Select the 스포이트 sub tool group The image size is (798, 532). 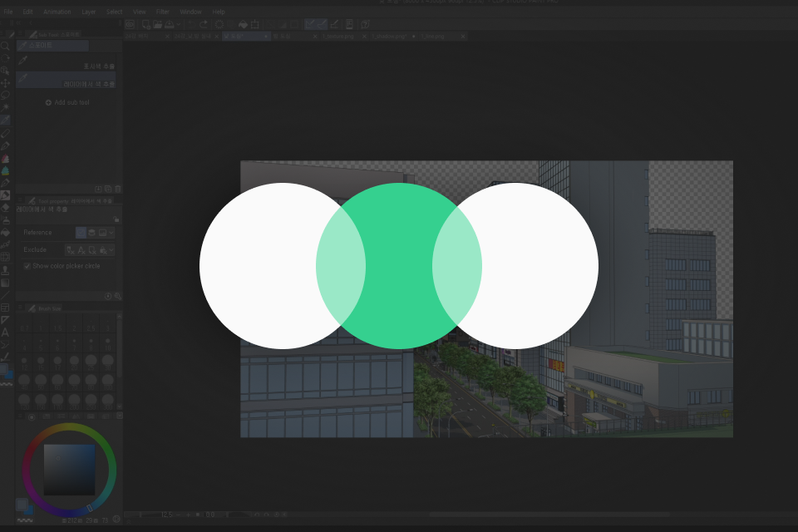[x=52, y=46]
